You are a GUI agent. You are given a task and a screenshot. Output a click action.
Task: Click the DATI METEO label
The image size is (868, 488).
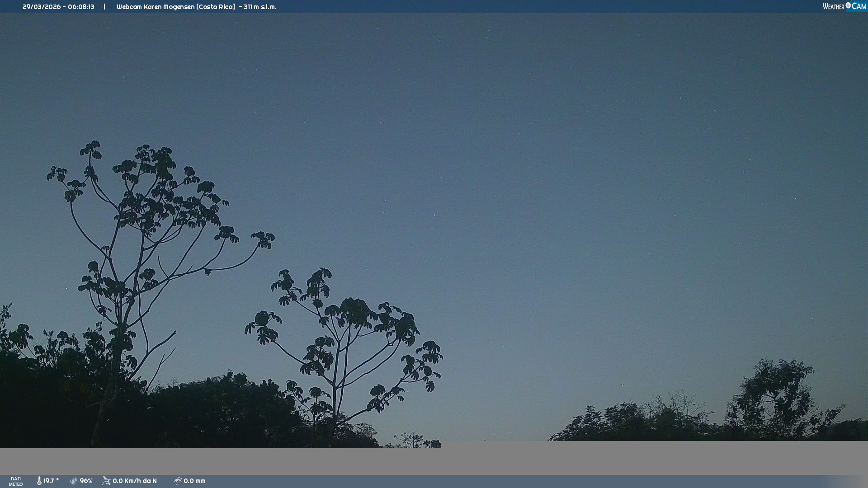pos(16,481)
